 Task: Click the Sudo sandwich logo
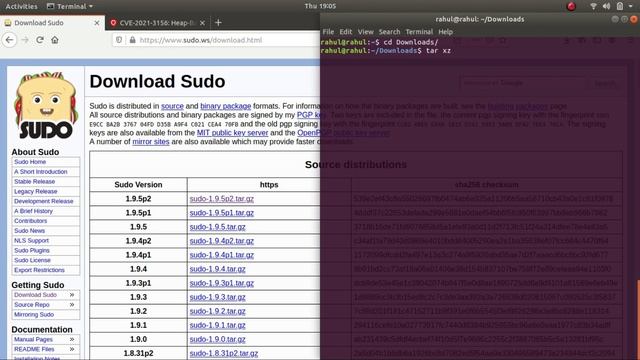coord(45,106)
